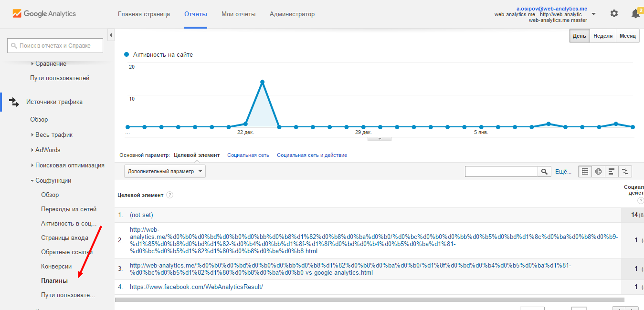Click the Google Analytics logo

pyautogui.click(x=44, y=14)
